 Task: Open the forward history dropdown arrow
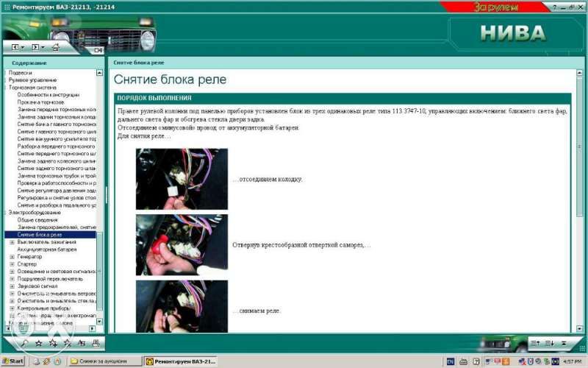pyautogui.click(x=43, y=48)
